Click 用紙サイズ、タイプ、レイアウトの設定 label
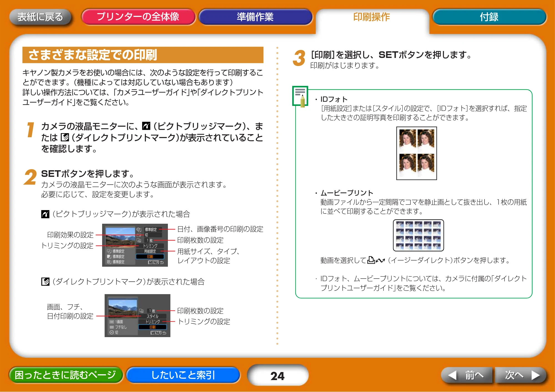The height and width of the screenshot is (392, 555). pyautogui.click(x=209, y=256)
